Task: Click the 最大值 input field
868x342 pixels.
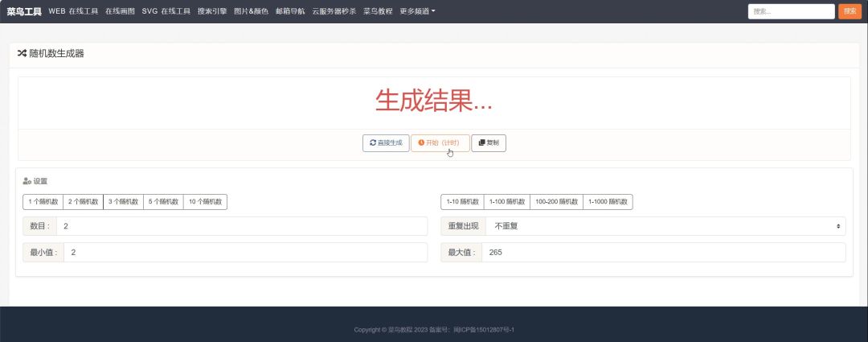Action: coord(663,252)
